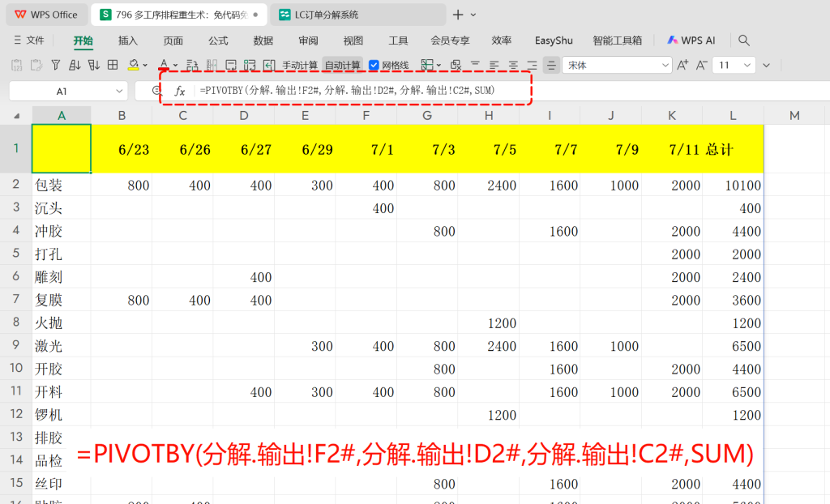Open the font size 11 dropdown
Screen dimensions: 830x504
747,65
